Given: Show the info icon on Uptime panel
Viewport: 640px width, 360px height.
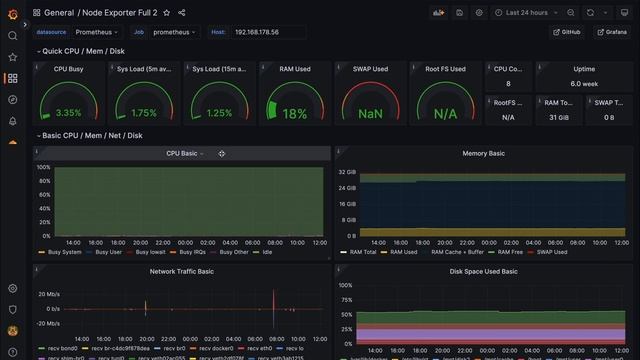Looking at the screenshot, I should point(539,67).
